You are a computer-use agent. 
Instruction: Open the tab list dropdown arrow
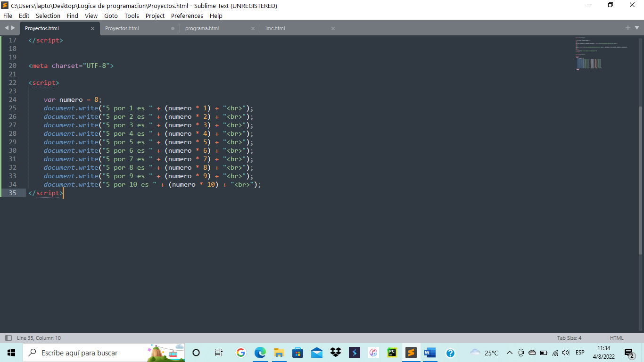click(636, 28)
